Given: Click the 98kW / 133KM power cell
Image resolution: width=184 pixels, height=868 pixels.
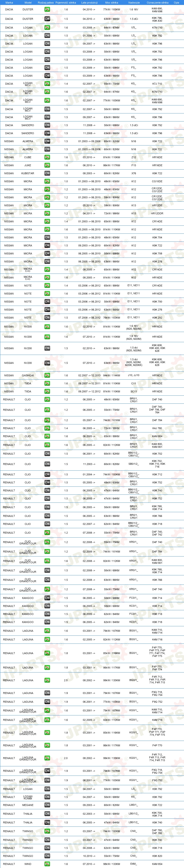Looking at the screenshot, I should 112,864.
